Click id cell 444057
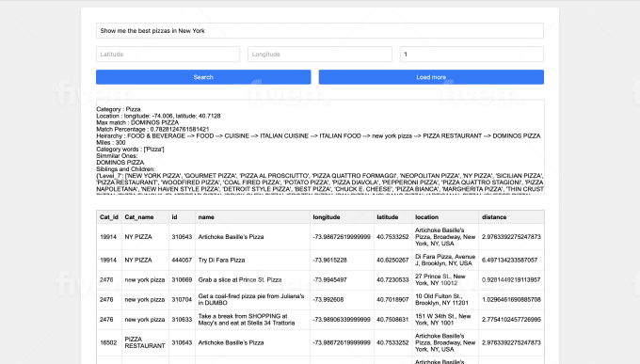 tap(182, 260)
